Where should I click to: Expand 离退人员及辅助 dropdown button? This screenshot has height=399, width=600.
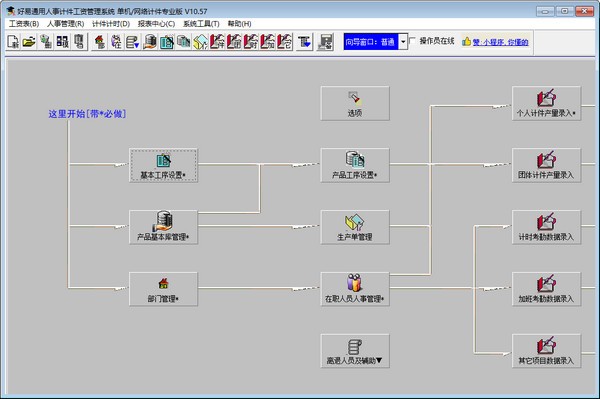355,351
